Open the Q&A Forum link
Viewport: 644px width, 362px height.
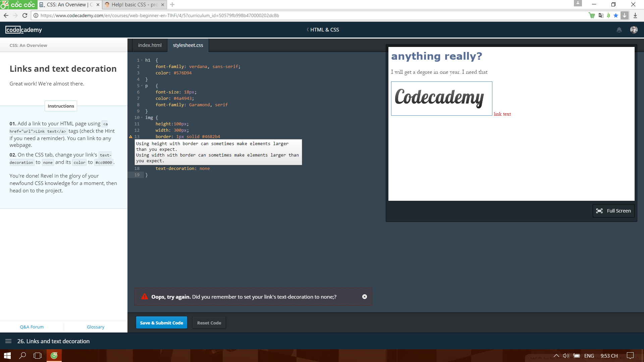click(32, 327)
